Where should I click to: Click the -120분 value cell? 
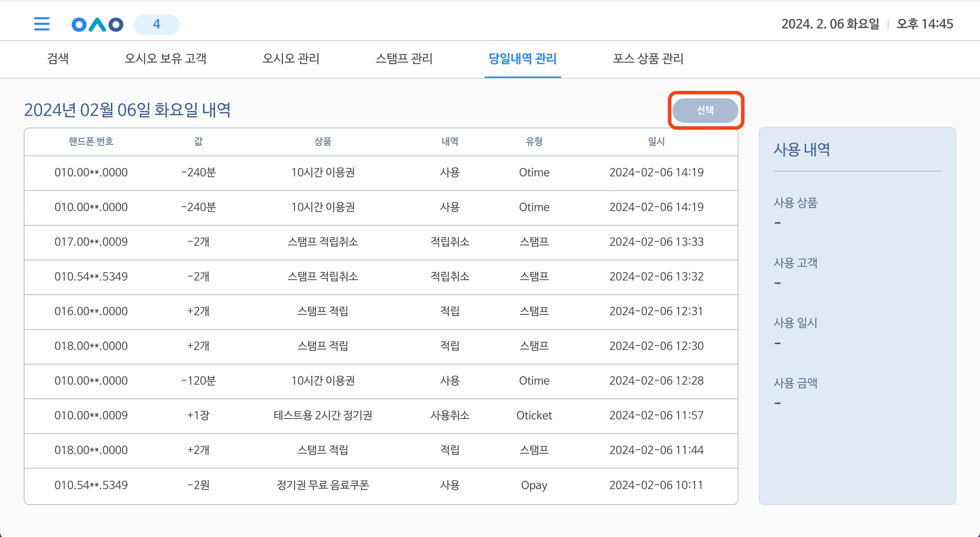tap(198, 380)
